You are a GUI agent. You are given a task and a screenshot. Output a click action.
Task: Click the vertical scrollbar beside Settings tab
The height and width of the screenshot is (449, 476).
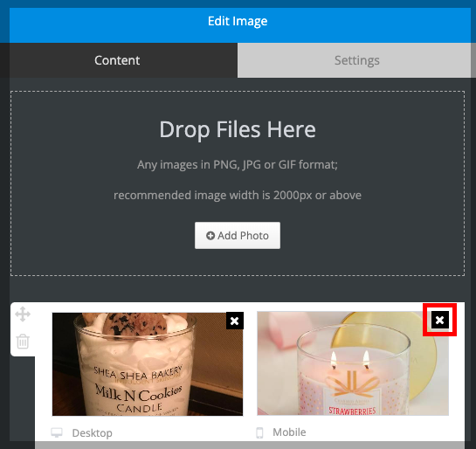click(x=473, y=60)
